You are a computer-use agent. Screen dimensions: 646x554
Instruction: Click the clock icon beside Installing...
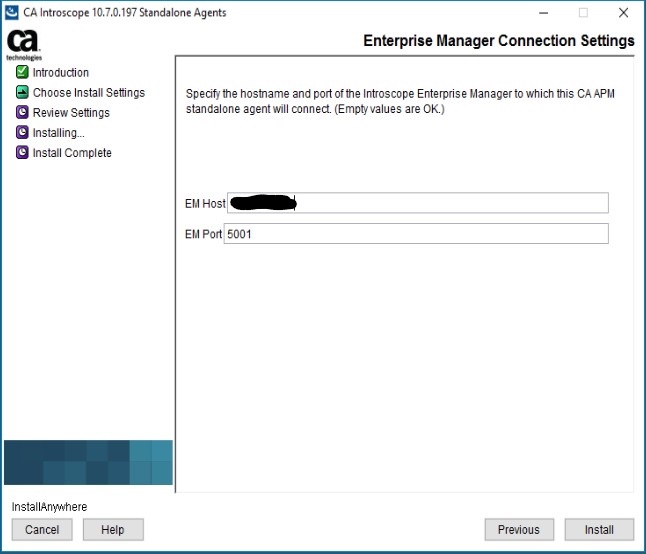(x=22, y=132)
